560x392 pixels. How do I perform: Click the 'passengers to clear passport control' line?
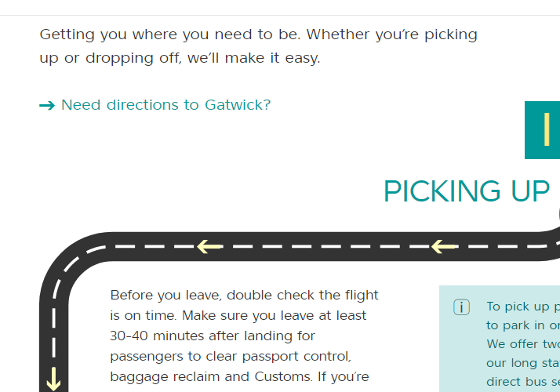(x=231, y=356)
